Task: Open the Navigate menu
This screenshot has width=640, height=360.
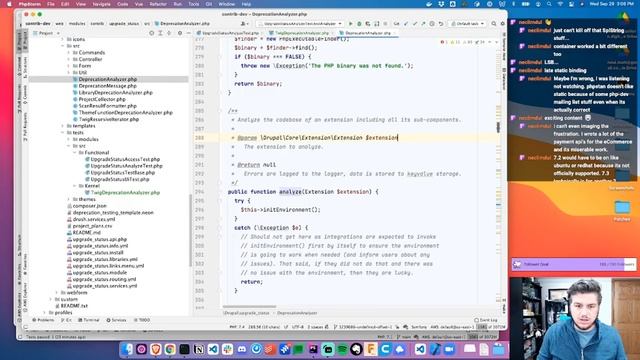Action: tap(101, 4)
